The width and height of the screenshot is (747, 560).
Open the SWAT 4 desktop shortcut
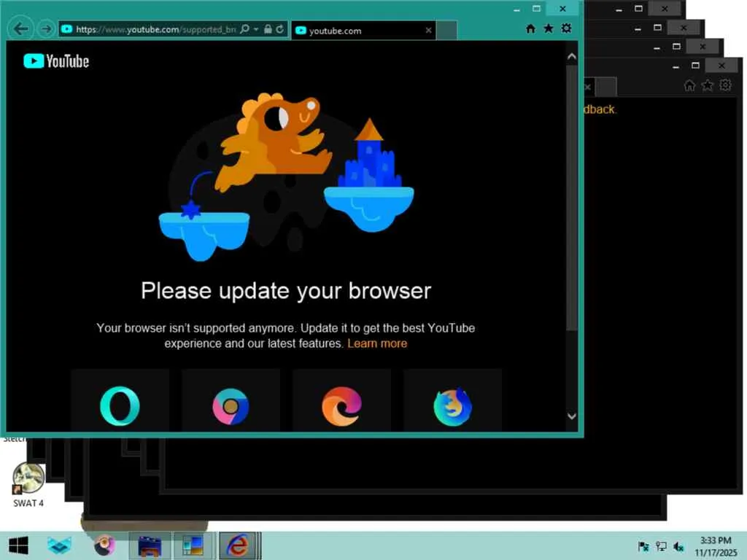pos(28,485)
